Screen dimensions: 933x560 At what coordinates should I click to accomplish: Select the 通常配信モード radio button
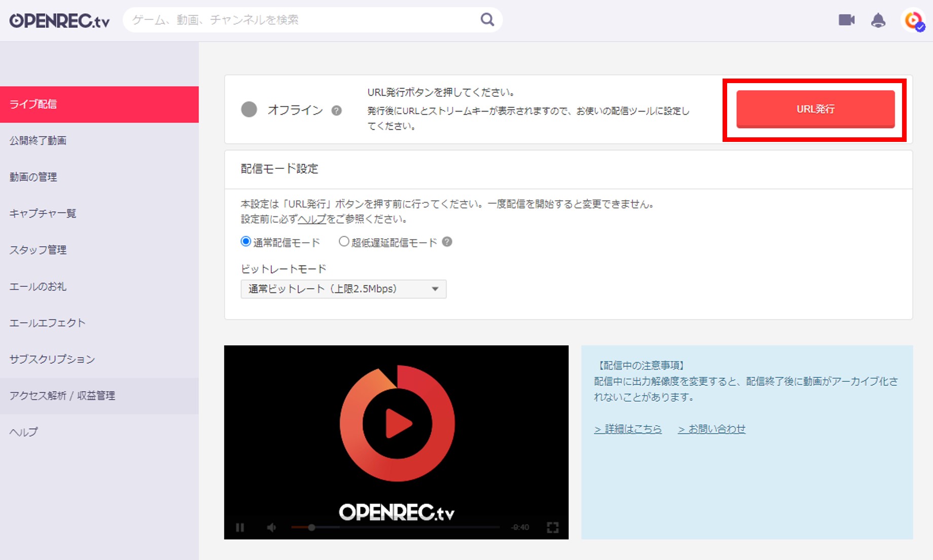point(246,242)
